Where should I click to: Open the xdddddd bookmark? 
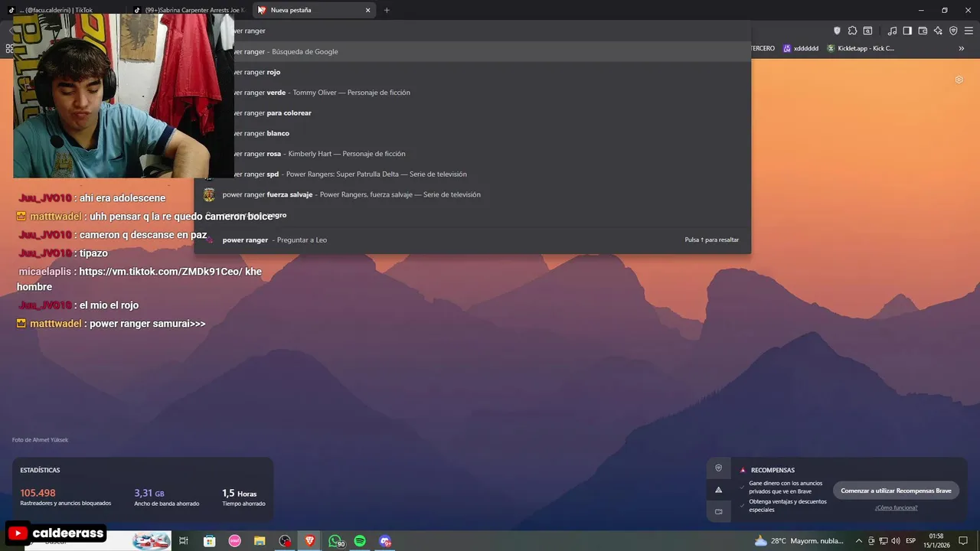pyautogui.click(x=800, y=48)
